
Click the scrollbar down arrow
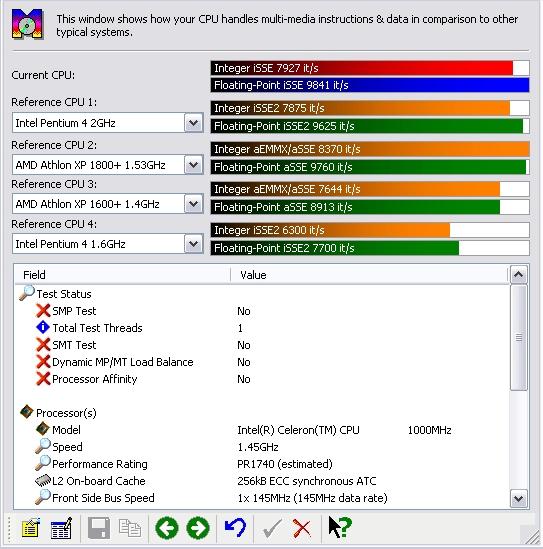pyautogui.click(x=518, y=499)
